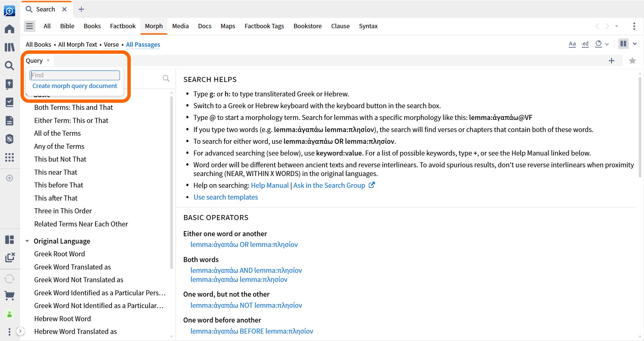Open the Documents icon in sidebar

pyautogui.click(x=9, y=121)
